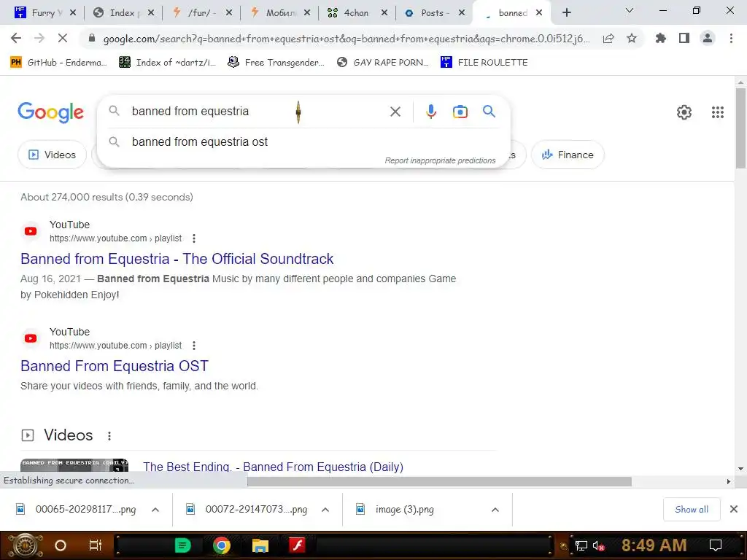Expand options for 00072-29147073 download
This screenshot has width=747, height=560.
coord(325,510)
